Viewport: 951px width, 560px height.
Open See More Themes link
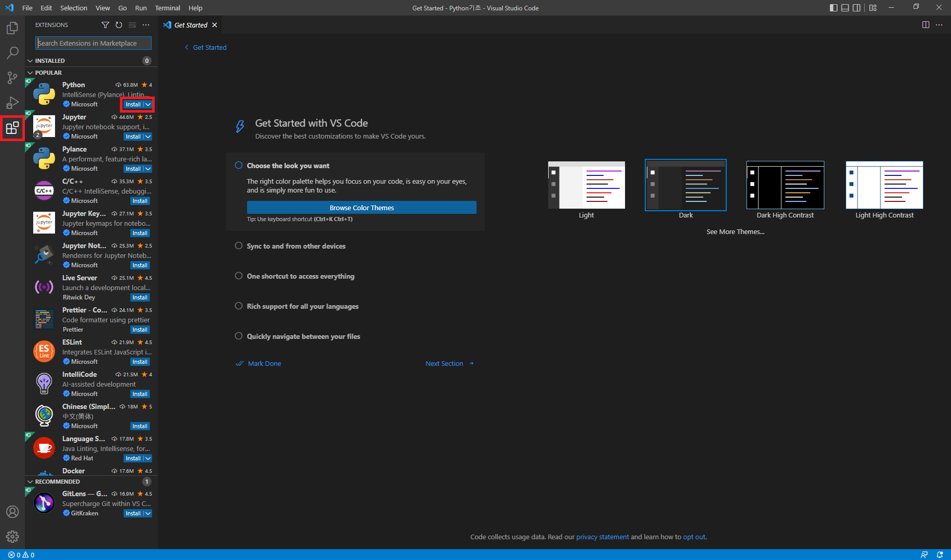click(x=735, y=231)
